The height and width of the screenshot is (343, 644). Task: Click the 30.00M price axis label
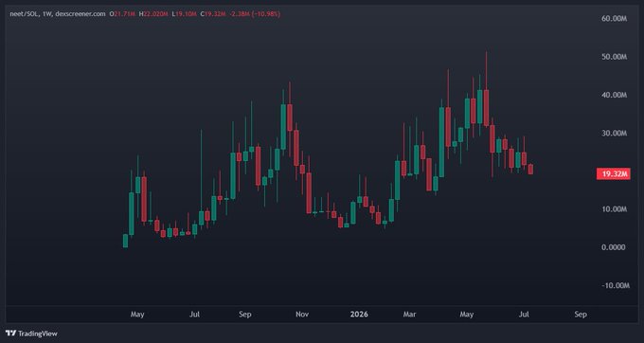(x=614, y=133)
